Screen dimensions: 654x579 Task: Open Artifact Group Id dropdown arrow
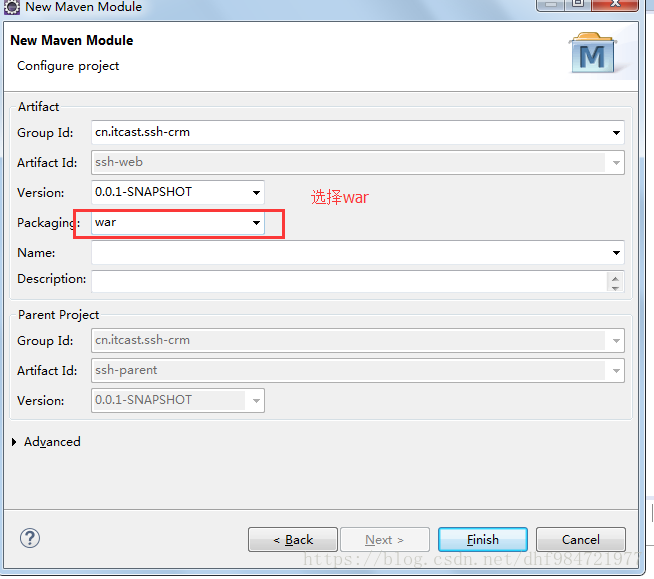coord(616,133)
